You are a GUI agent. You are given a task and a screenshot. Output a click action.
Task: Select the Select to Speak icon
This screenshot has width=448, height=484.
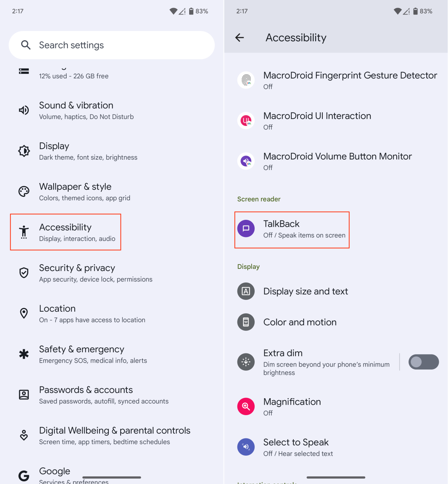click(x=246, y=447)
